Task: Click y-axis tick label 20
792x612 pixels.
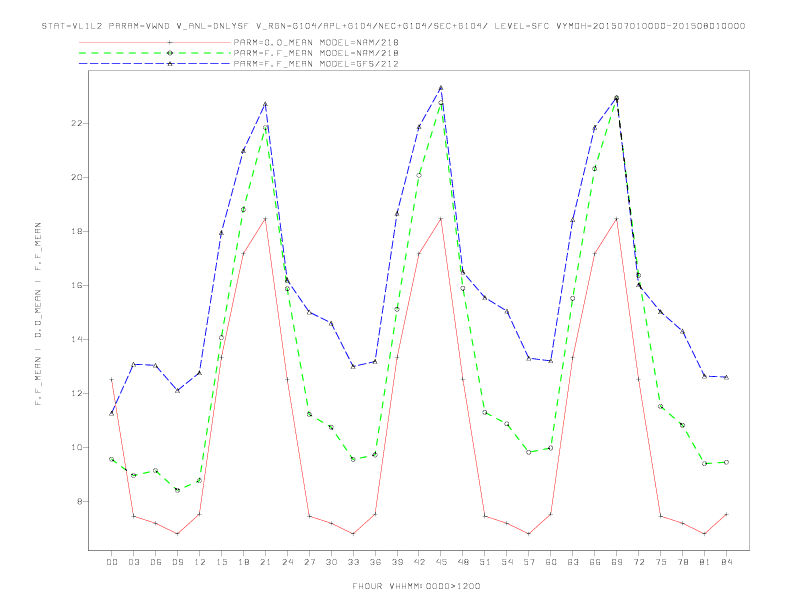Action: click(x=76, y=178)
